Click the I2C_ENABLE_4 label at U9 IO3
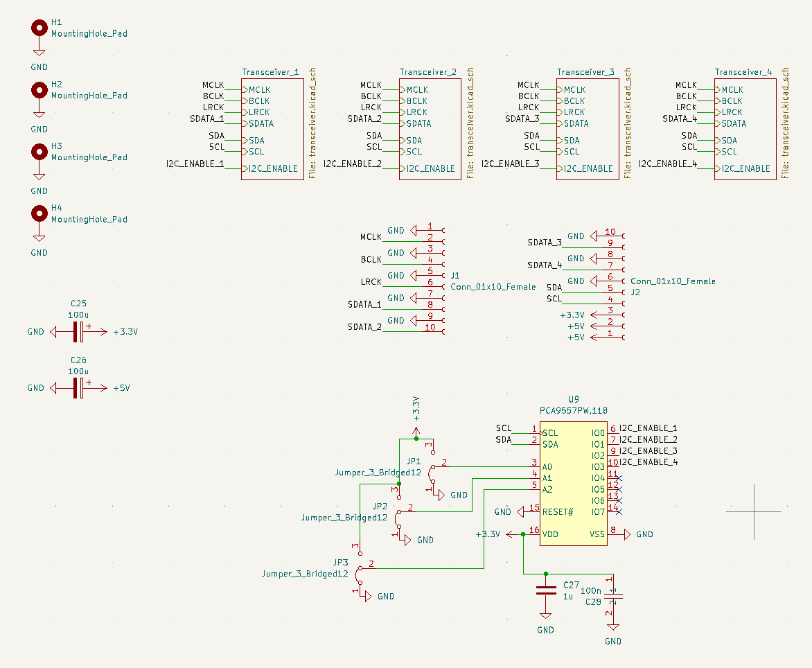Screen dimensions: 812x668 pos(648,462)
